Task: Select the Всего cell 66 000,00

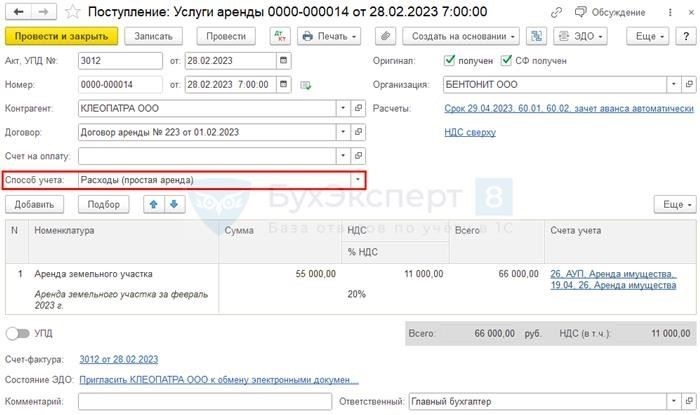Action: pos(518,274)
